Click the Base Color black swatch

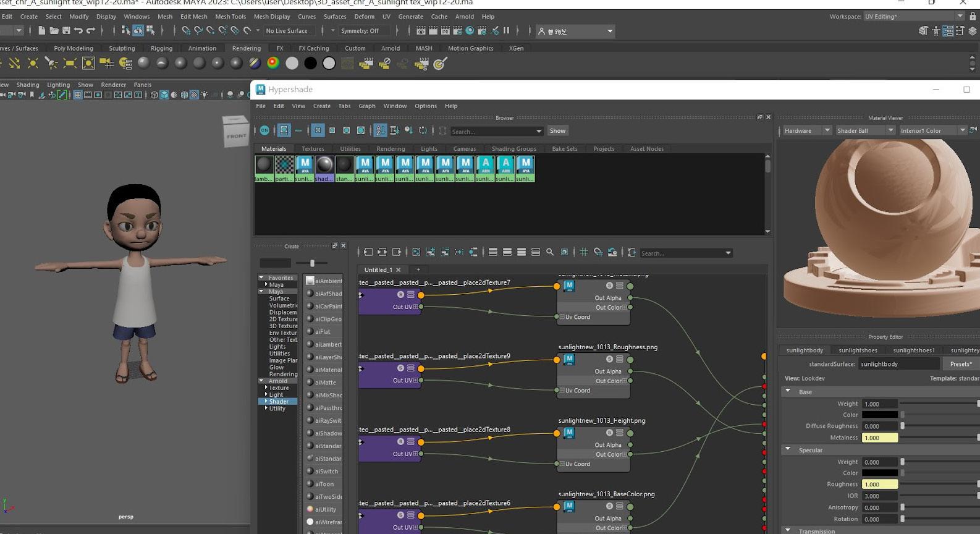point(879,415)
